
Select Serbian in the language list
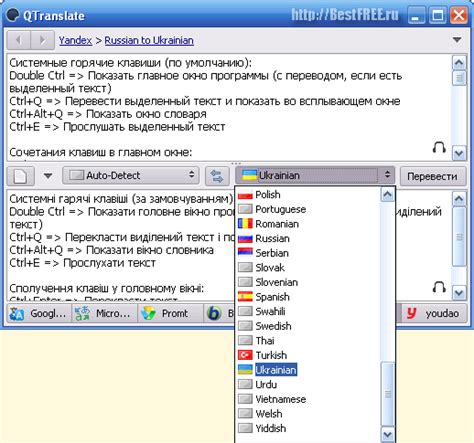(x=308, y=253)
